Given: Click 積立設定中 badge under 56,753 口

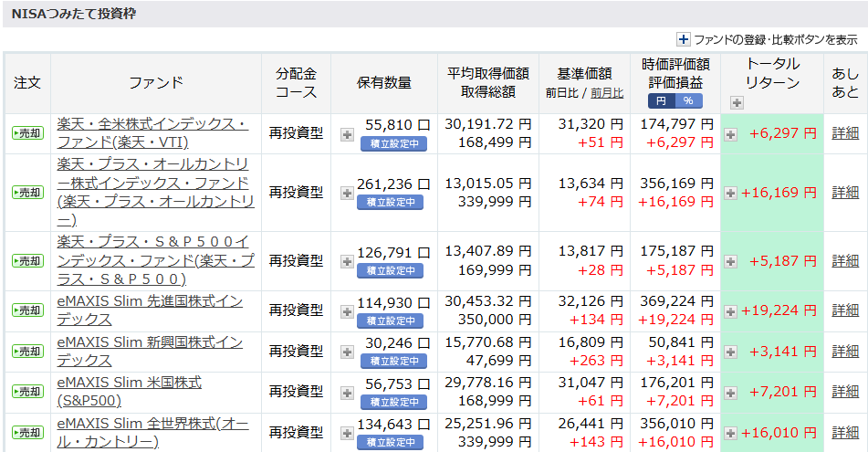Looking at the screenshot, I should 393,402.
